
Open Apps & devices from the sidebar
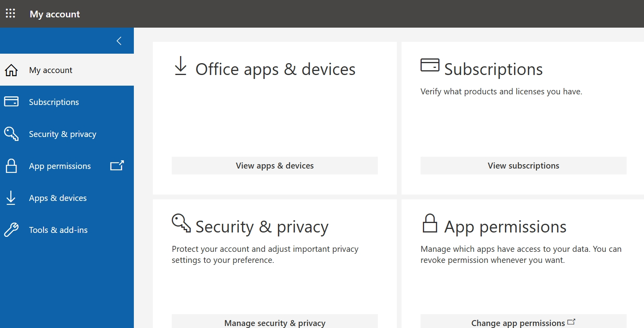(67, 198)
